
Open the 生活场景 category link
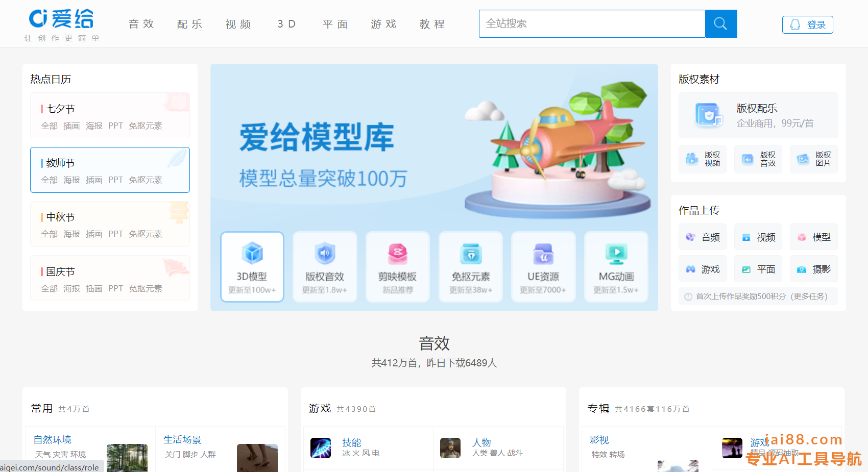click(182, 439)
